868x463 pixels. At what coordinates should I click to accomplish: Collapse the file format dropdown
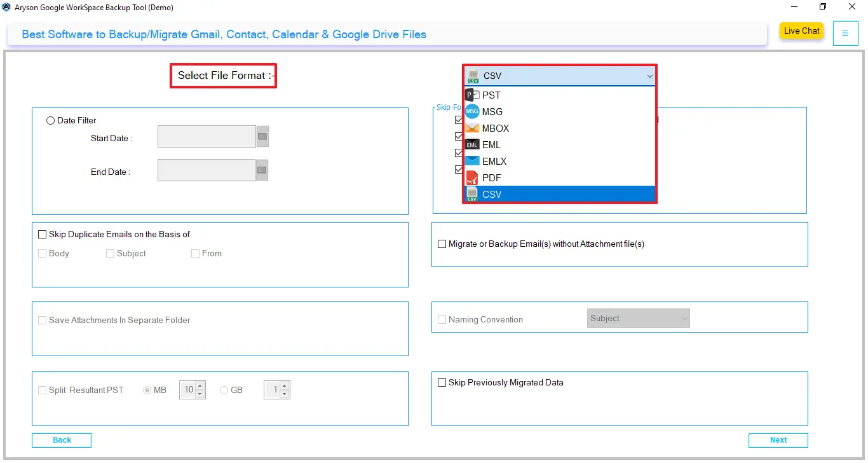pos(649,76)
